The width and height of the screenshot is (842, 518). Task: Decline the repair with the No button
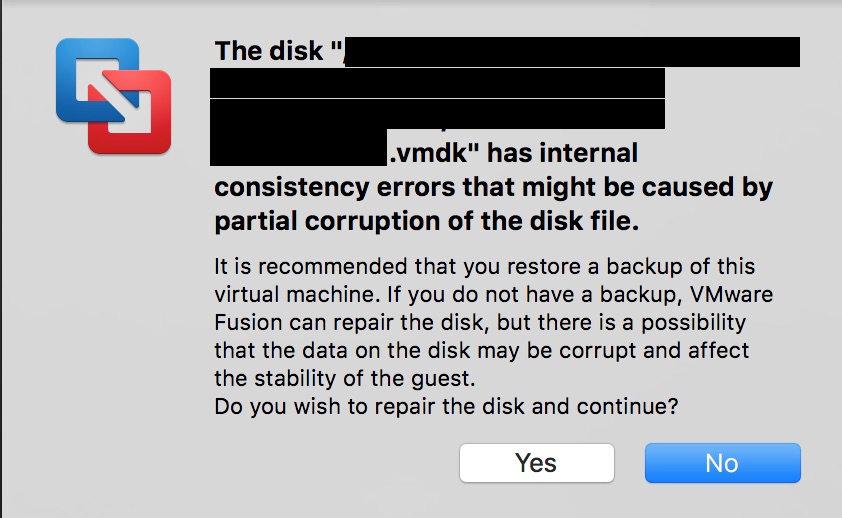point(723,463)
